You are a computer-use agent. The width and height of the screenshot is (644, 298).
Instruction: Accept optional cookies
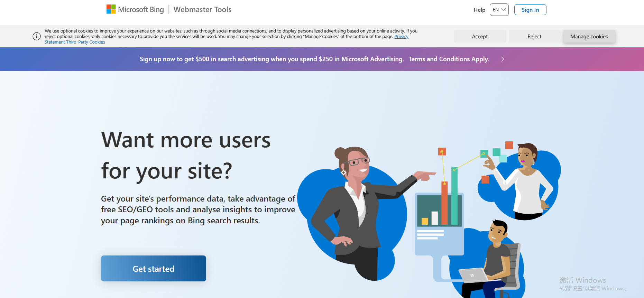pos(480,36)
